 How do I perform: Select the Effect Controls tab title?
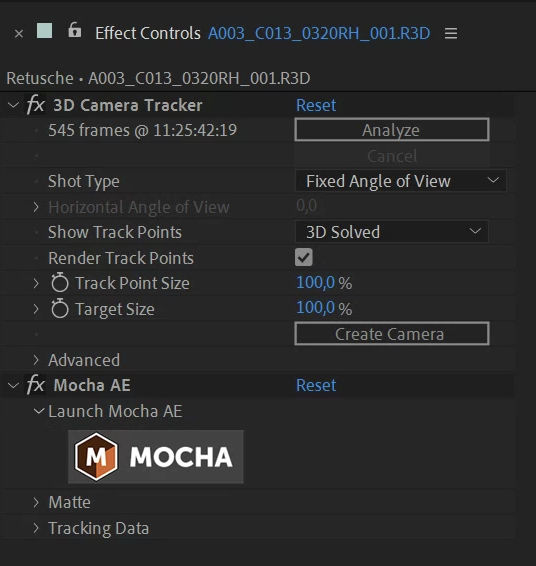(x=148, y=34)
